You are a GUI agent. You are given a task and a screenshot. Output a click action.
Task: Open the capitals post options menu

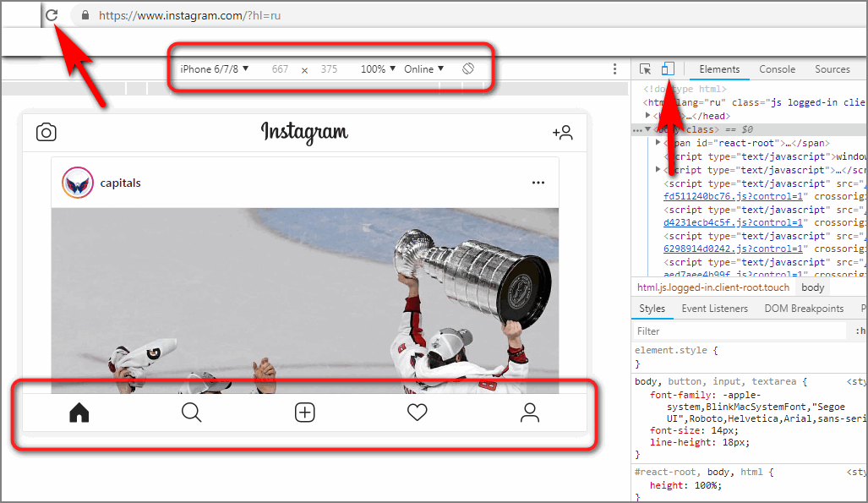click(x=538, y=183)
